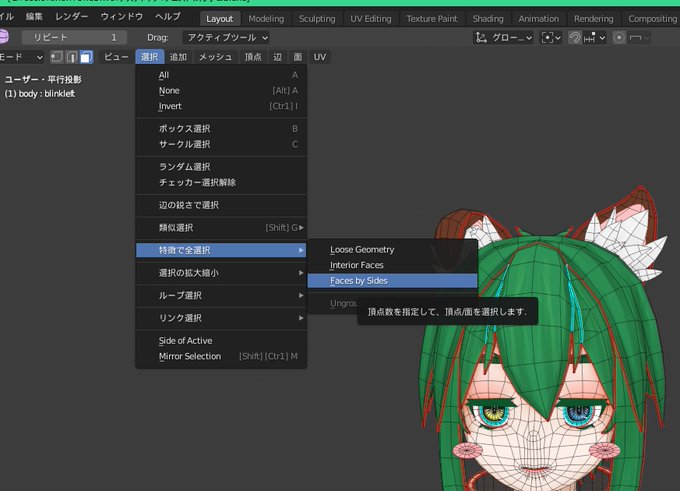The height and width of the screenshot is (491, 680).
Task: Open the ヘルプ menu
Action: pyautogui.click(x=168, y=16)
